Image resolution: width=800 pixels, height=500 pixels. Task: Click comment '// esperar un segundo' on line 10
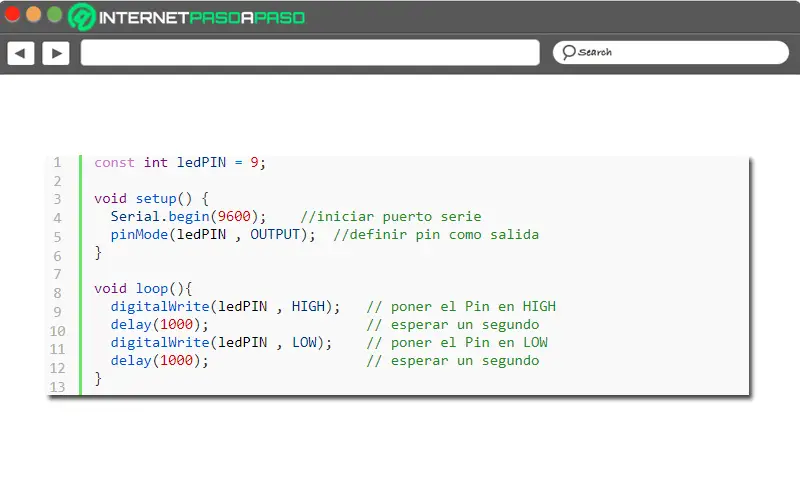click(453, 324)
